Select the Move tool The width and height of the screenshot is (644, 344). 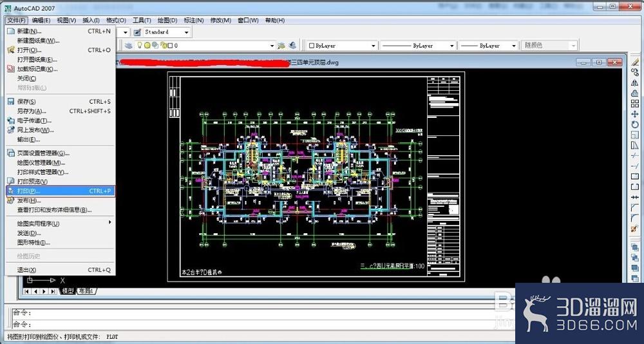(x=635, y=114)
